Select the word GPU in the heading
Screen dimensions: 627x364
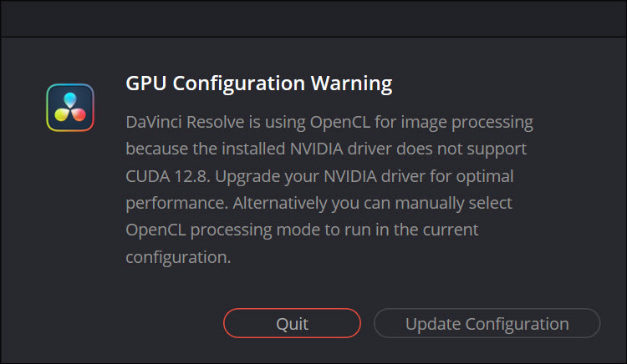pyautogui.click(x=145, y=83)
